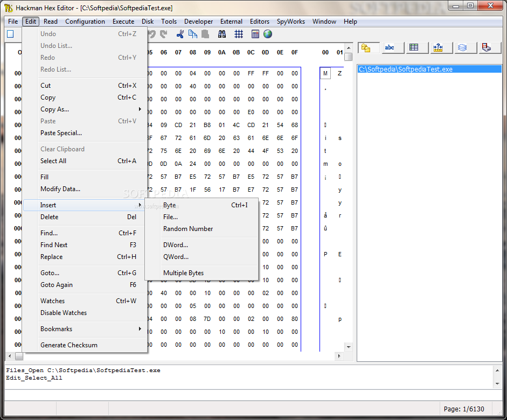This screenshot has height=420, width=507.
Task: Select the abc strings panel icon
Action: tap(393, 48)
